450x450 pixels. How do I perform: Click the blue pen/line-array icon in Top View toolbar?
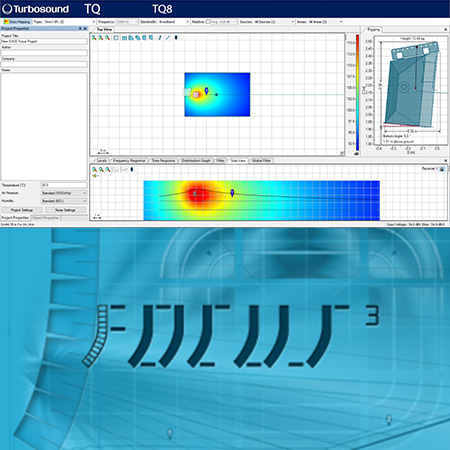tap(160, 38)
